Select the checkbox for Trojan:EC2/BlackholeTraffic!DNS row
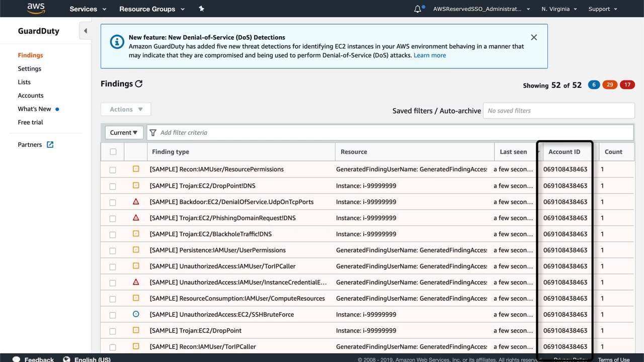The image size is (644, 362). 113,234
